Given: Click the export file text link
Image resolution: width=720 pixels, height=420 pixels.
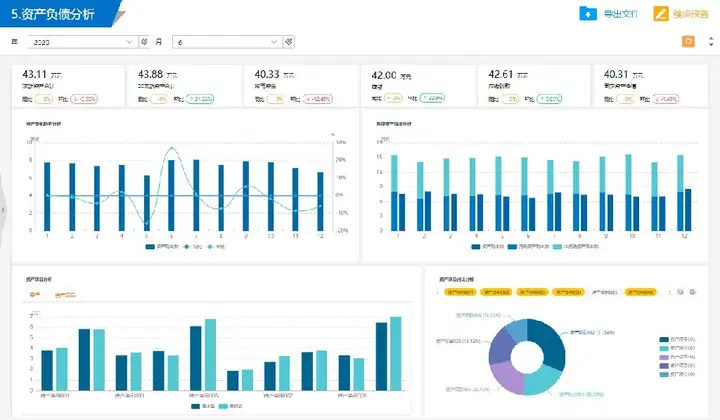Looking at the screenshot, I should [x=620, y=14].
